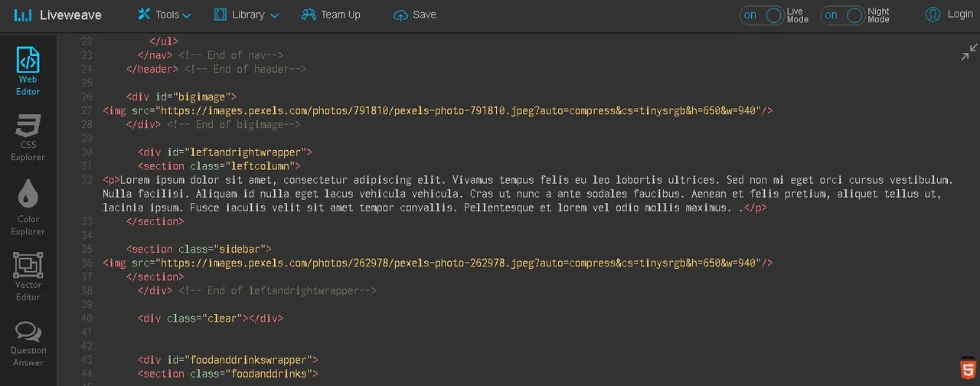Toggle the Live Mode switch
The height and width of the screenshot is (386, 980).
pyautogui.click(x=762, y=15)
